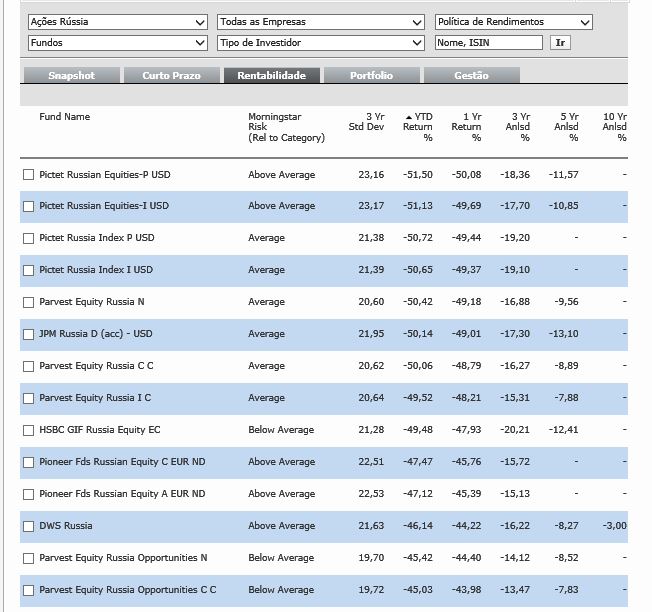The width and height of the screenshot is (652, 612).
Task: Focus the Nome, ISIN search field
Action: 489,43
